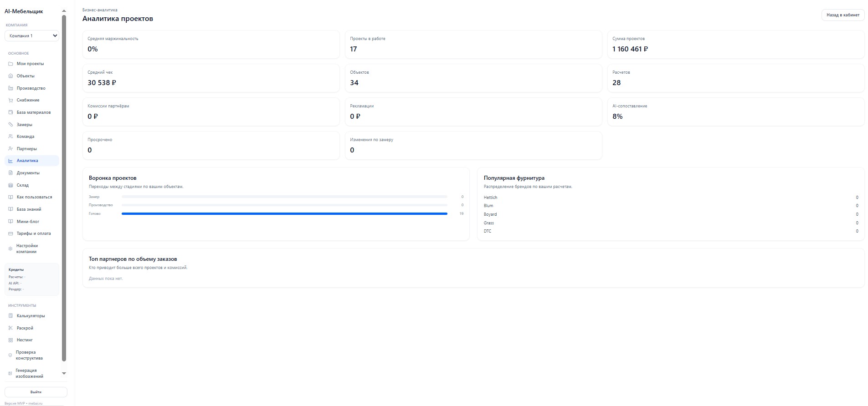Click the grid icon next to Нестинг
The height and width of the screenshot is (406, 868).
click(x=10, y=340)
